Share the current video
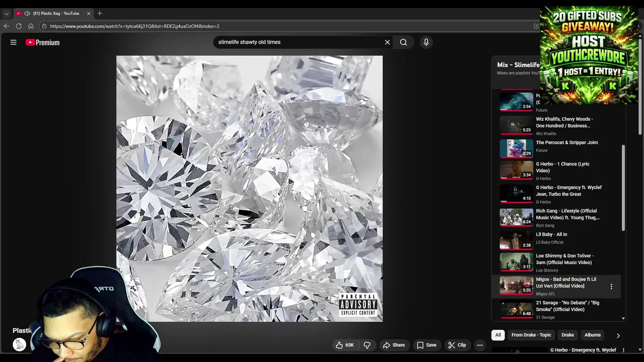Screen dimensions: 644x362 (394, 345)
